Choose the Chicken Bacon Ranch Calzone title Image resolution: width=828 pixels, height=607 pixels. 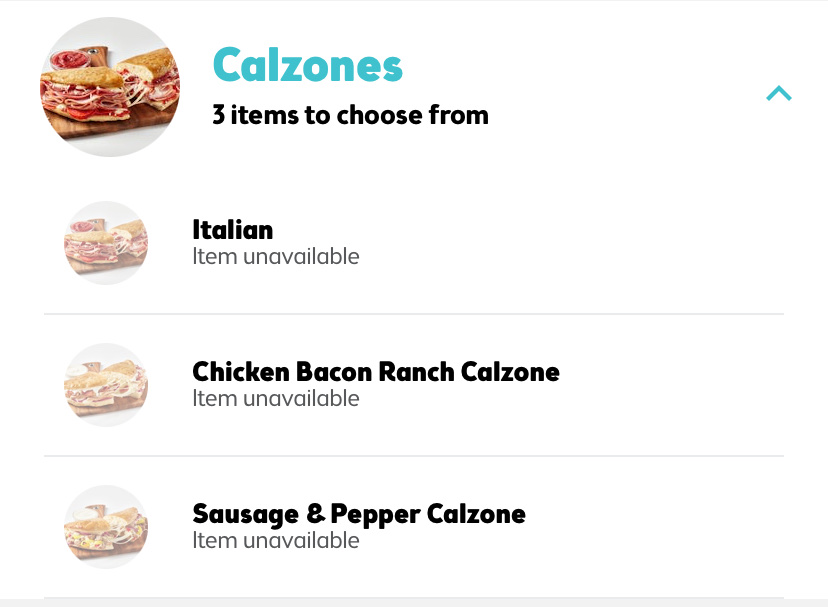(375, 372)
